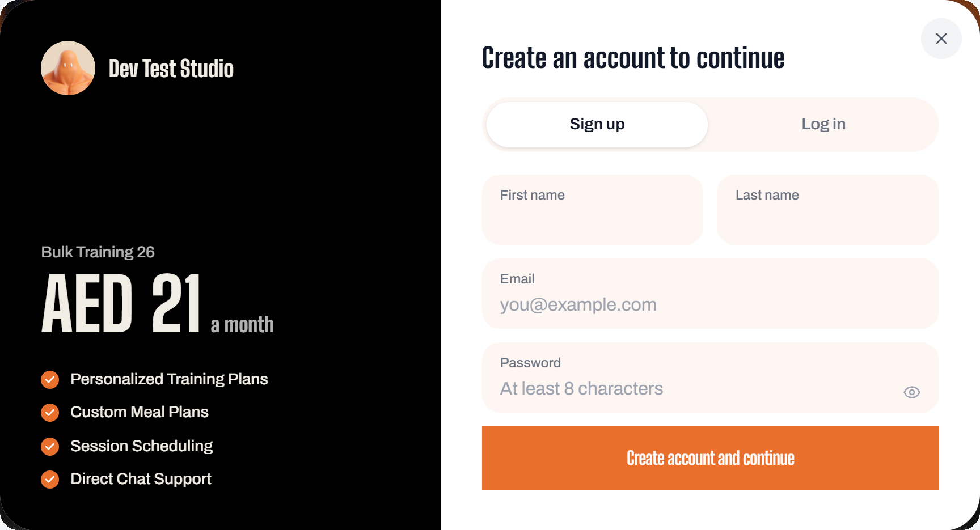Focus the First name field
The width and height of the screenshot is (980, 530).
(592, 210)
